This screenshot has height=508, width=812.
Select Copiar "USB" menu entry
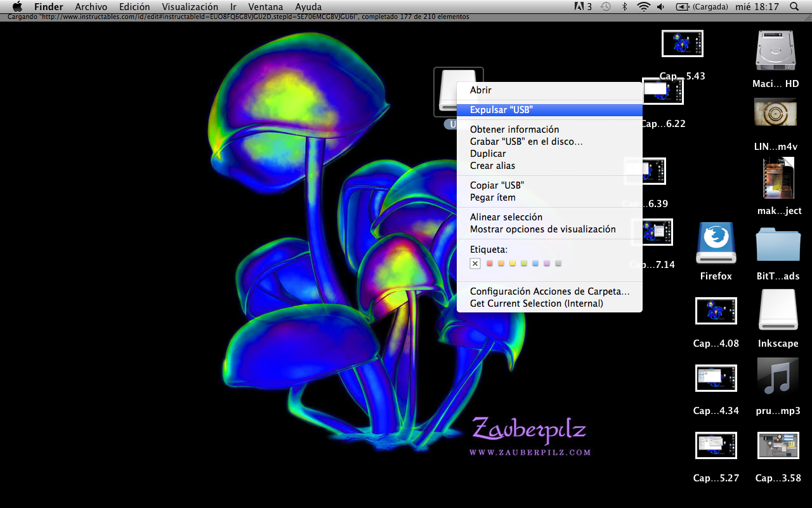549,185
